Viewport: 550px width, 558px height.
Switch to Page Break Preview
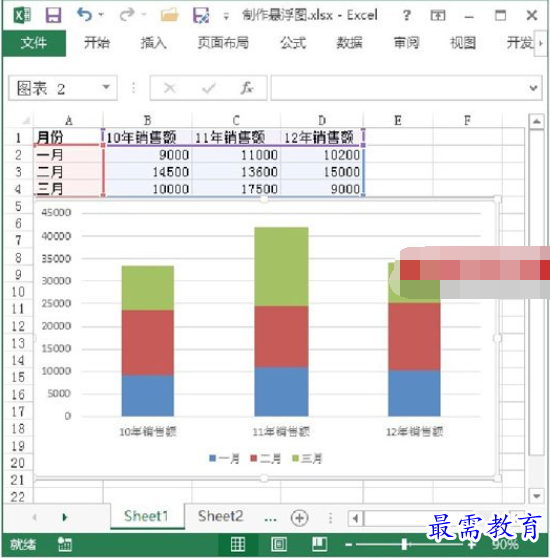click(320, 544)
